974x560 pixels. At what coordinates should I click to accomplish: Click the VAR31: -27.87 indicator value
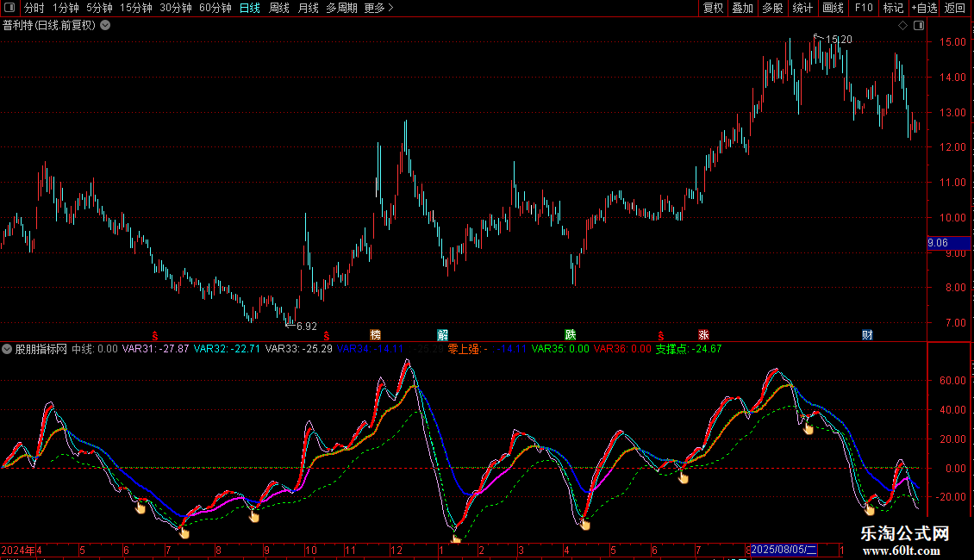155,349
